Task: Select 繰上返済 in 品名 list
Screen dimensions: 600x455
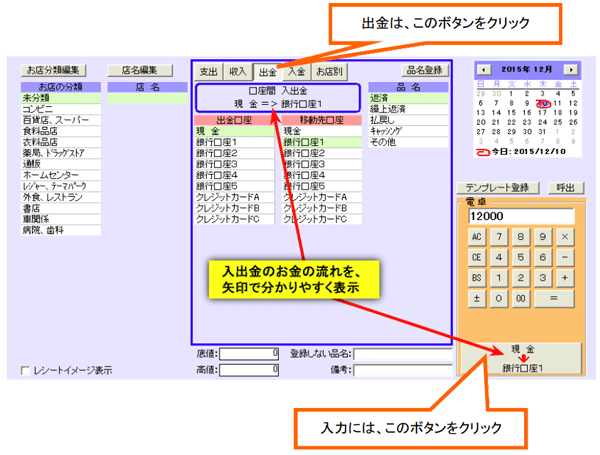Action: 408,109
